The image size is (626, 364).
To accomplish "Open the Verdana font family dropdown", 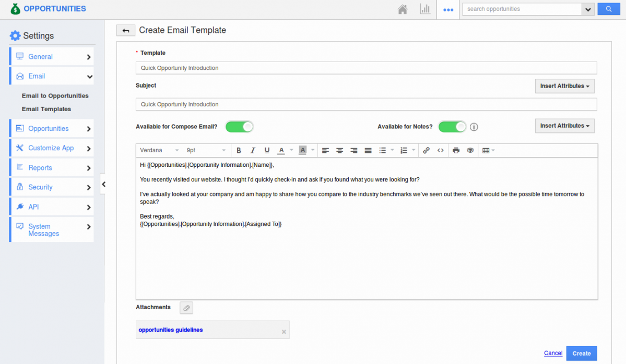I will tap(159, 150).
